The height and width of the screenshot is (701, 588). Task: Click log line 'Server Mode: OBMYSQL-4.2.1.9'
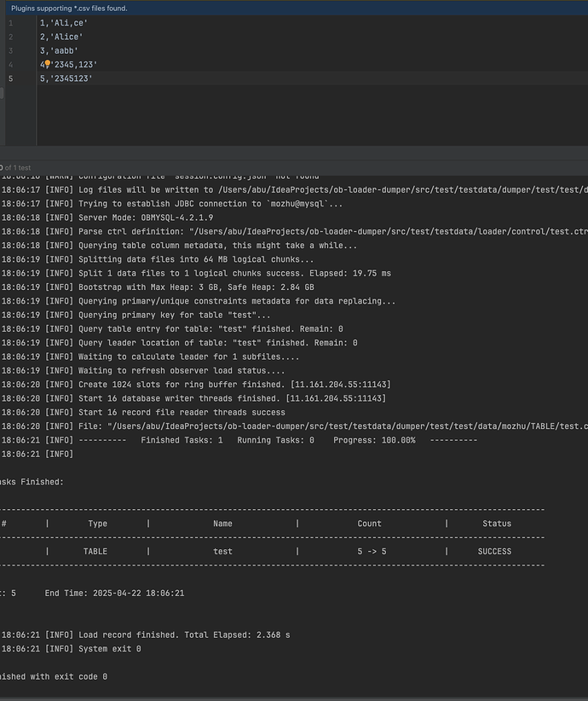[x=146, y=217]
